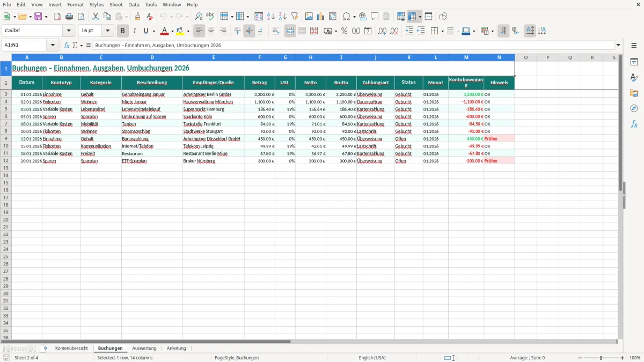
Task: Expand the formula bar
Action: tap(618, 46)
